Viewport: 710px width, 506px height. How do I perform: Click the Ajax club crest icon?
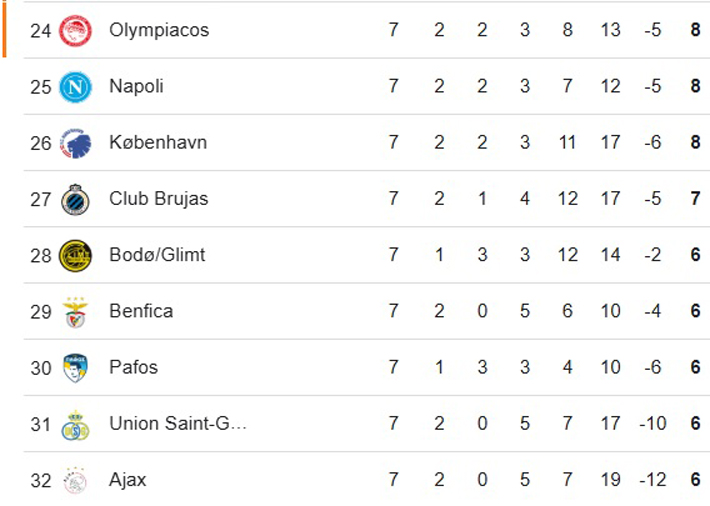click(x=75, y=480)
